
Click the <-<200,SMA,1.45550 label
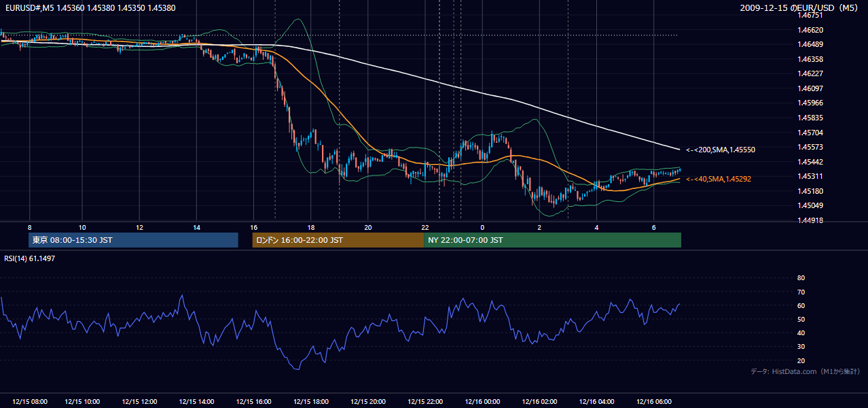tap(721, 150)
